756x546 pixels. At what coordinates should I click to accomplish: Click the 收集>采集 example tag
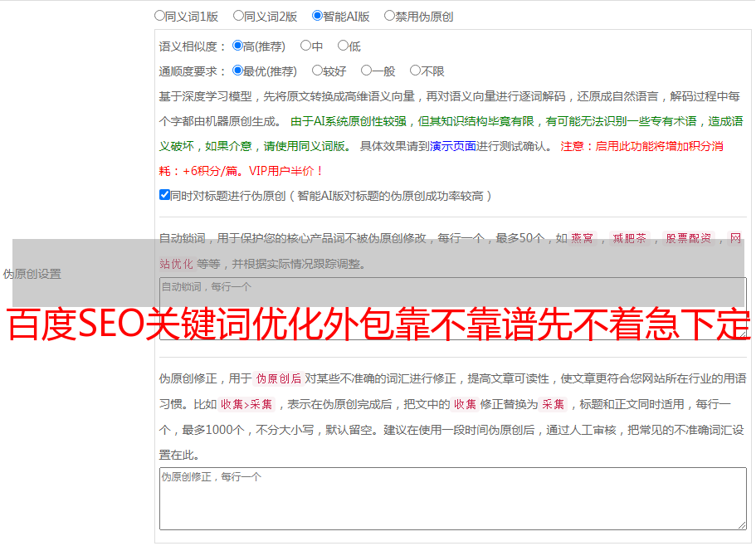(246, 404)
